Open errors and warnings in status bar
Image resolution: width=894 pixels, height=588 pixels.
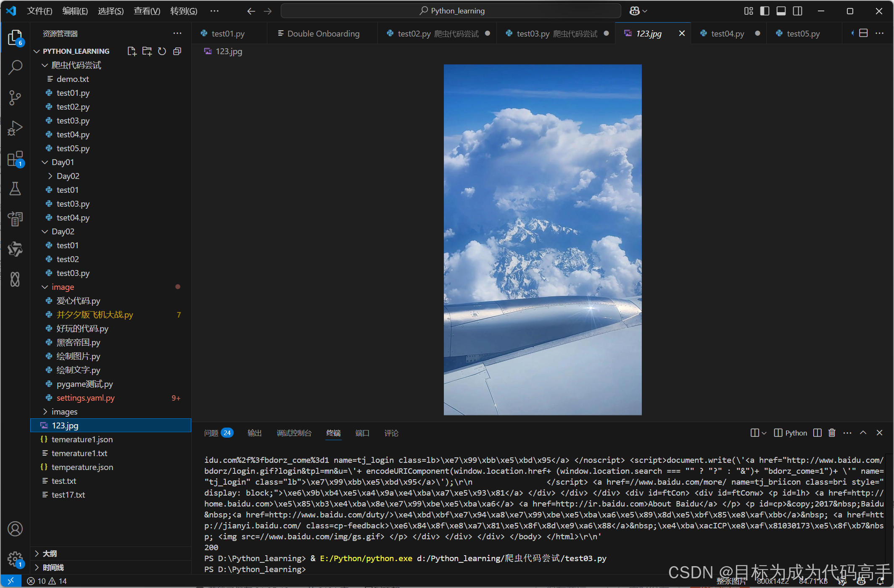coord(47,581)
